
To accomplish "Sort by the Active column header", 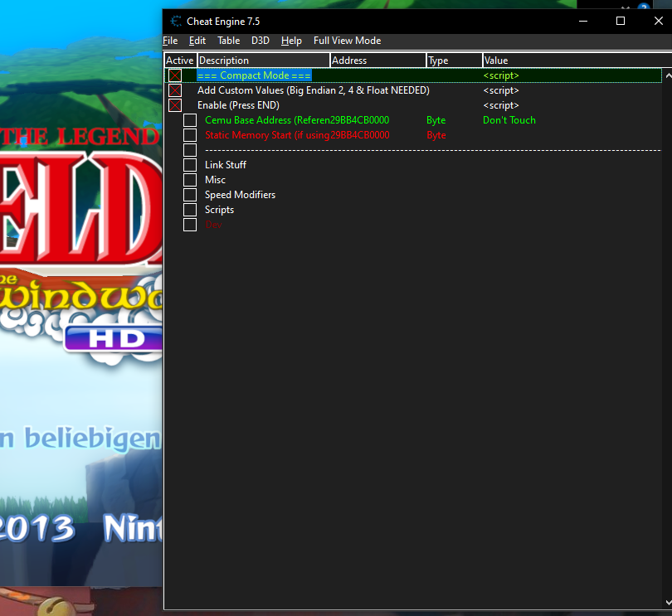I will tap(180, 61).
